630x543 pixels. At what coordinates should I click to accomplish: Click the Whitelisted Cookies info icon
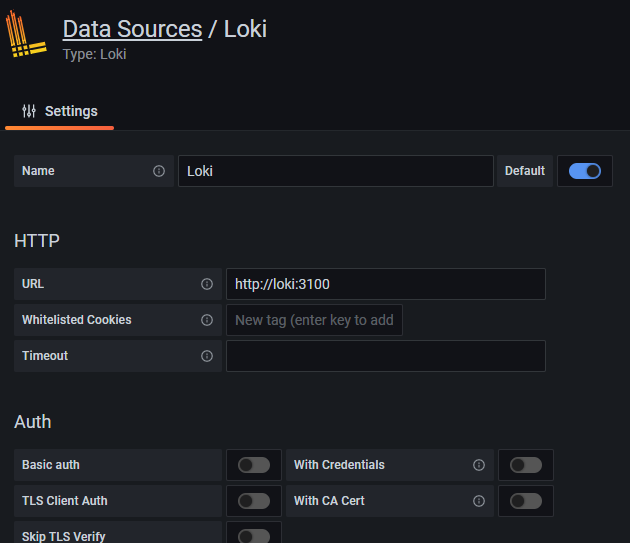pyautogui.click(x=207, y=320)
